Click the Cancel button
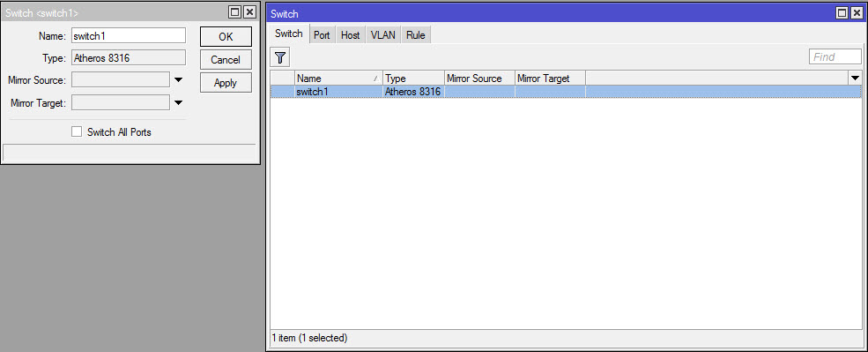 226,60
